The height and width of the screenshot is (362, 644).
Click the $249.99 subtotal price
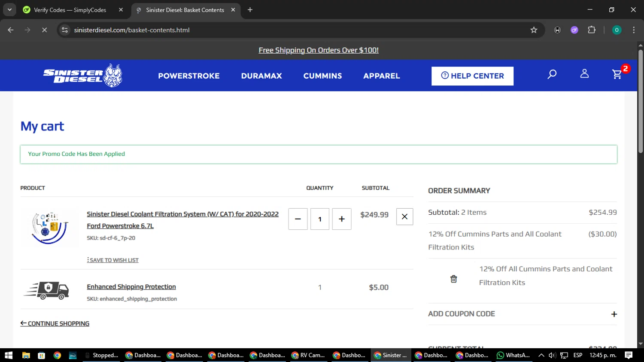(374, 215)
